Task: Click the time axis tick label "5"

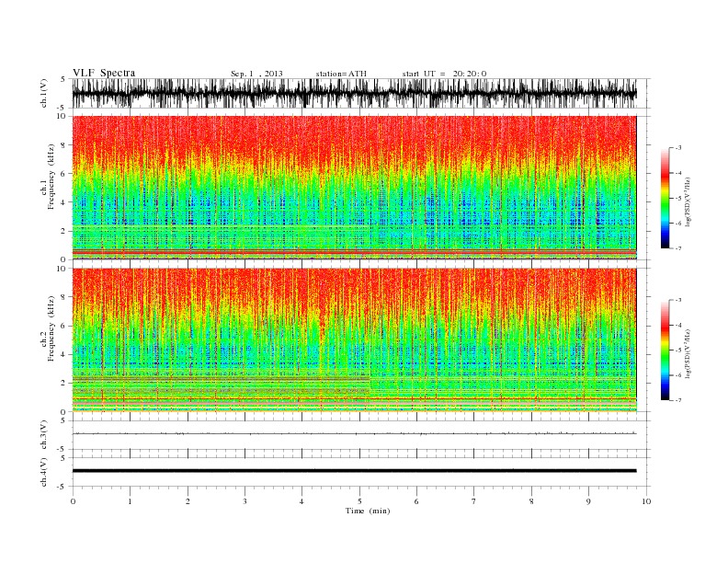Action: point(359,501)
